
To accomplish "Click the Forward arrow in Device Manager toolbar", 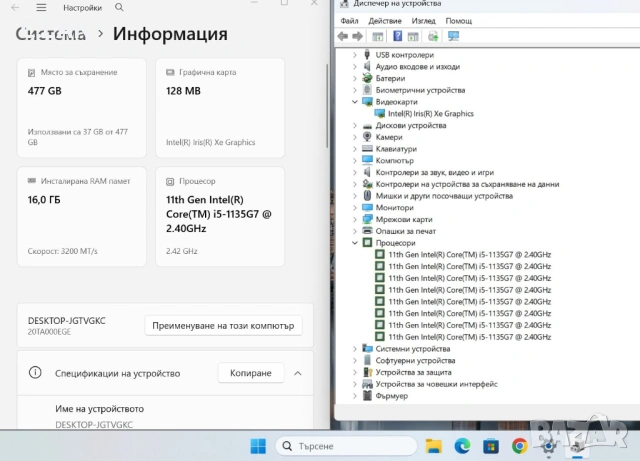I will pos(358,36).
